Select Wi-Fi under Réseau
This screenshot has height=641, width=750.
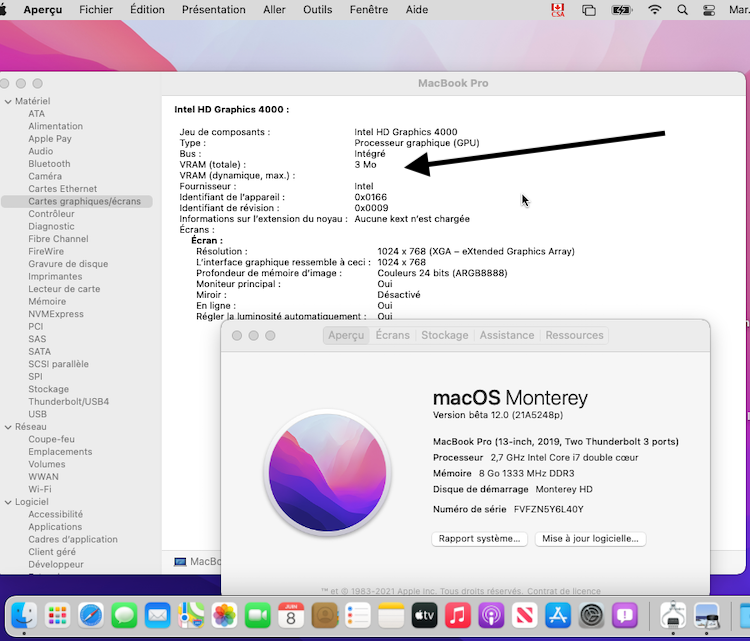coord(40,489)
